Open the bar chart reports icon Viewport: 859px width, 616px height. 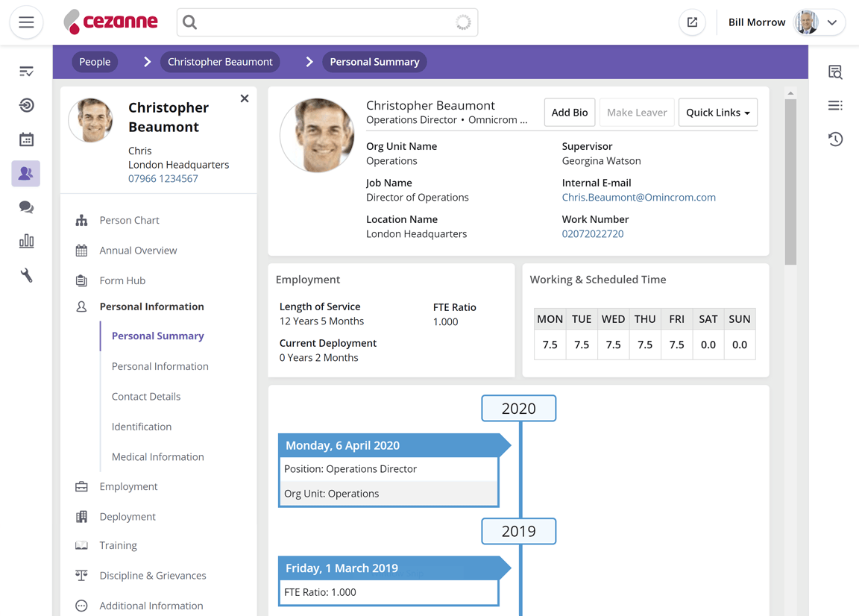pyautogui.click(x=26, y=241)
